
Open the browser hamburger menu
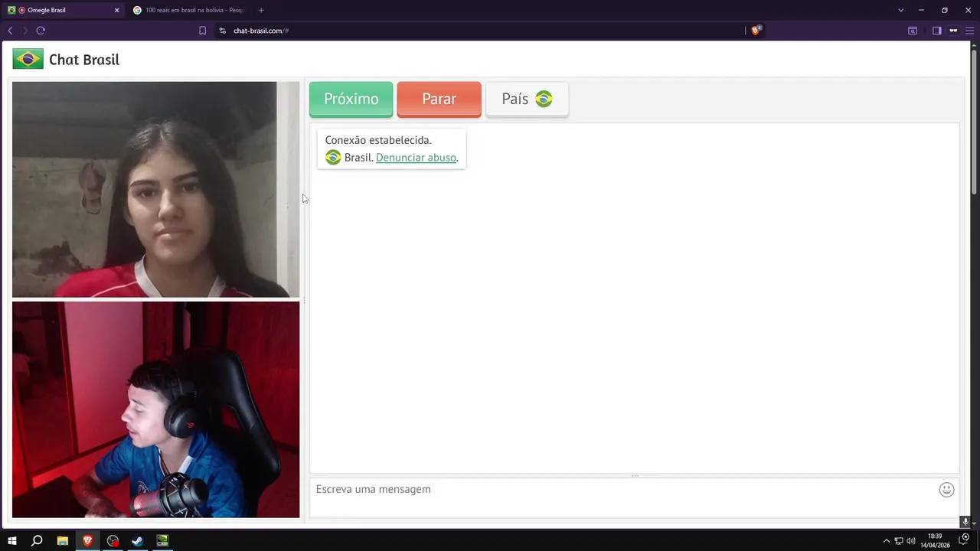[969, 31]
